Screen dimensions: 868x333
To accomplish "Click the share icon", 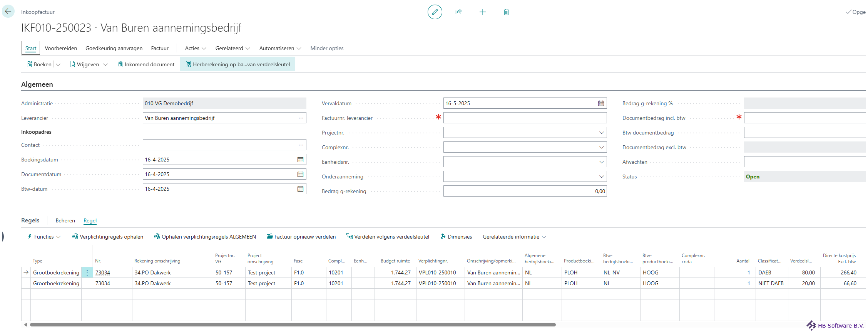I will (458, 12).
